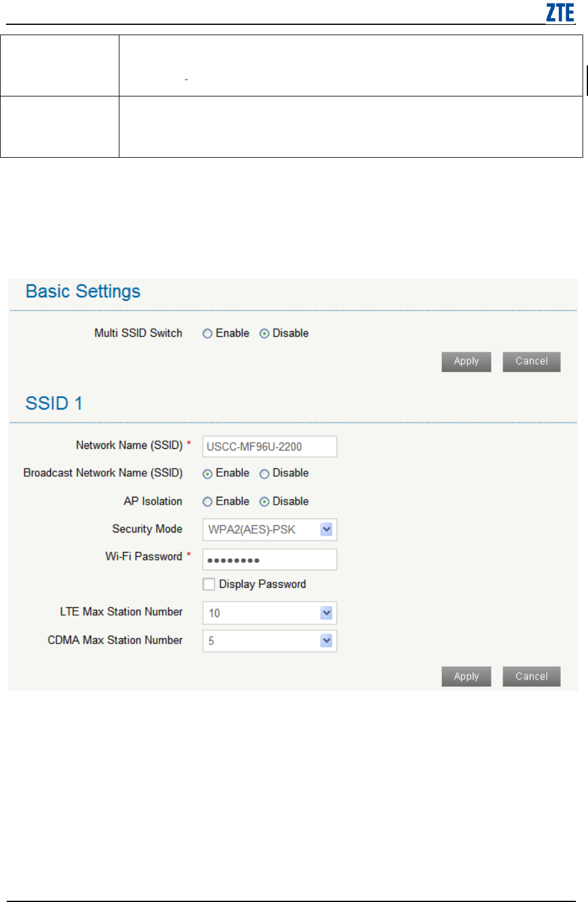Click the CDMA Max Station Number label
The height and width of the screenshot is (902, 588).
115,640
